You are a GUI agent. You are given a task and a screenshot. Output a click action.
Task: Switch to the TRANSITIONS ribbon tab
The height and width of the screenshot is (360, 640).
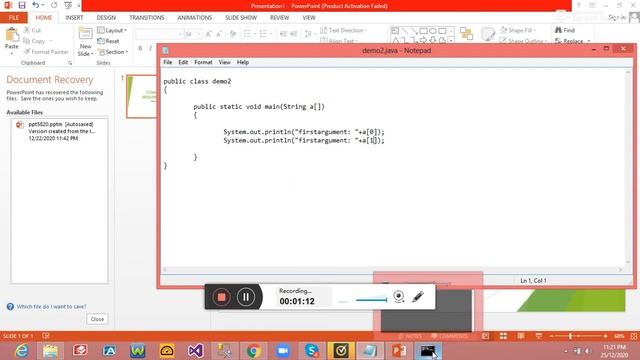[147, 18]
